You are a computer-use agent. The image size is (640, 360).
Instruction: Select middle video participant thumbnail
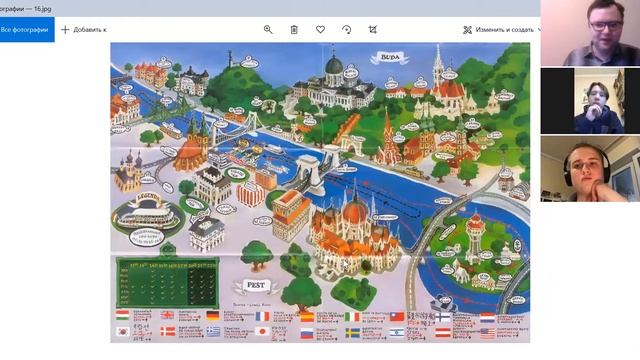tap(590, 101)
